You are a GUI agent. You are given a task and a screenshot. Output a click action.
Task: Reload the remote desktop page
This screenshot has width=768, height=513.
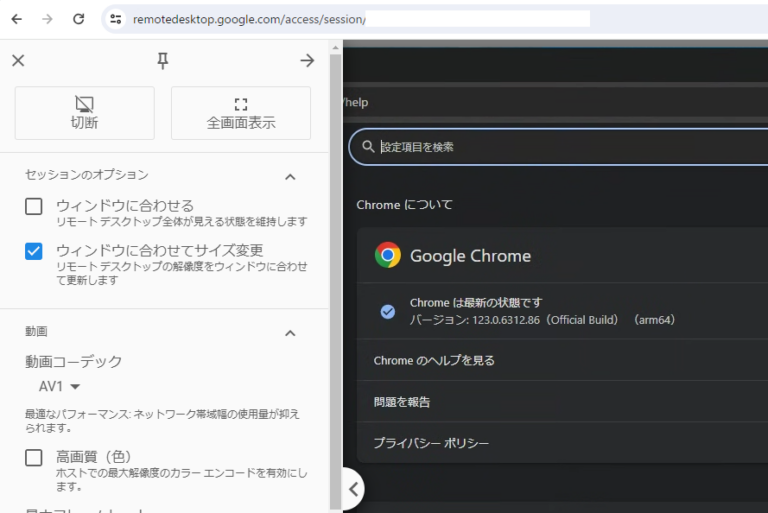point(78,19)
